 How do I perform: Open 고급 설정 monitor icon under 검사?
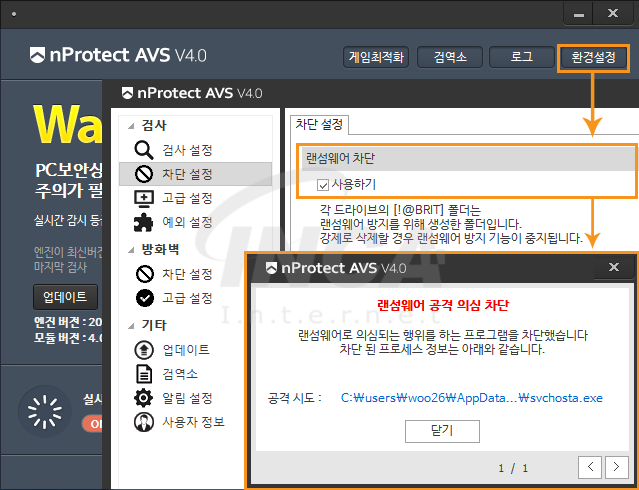(x=144, y=199)
